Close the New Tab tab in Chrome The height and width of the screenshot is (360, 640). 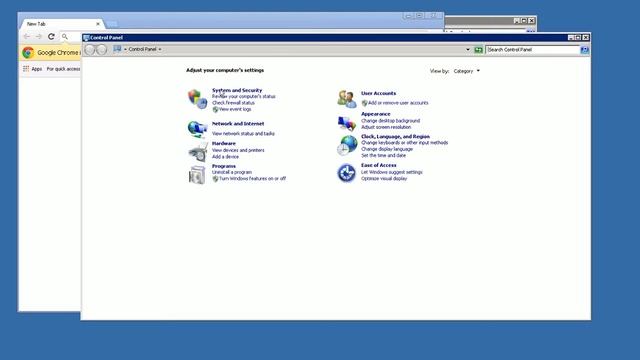pyautogui.click(x=98, y=24)
